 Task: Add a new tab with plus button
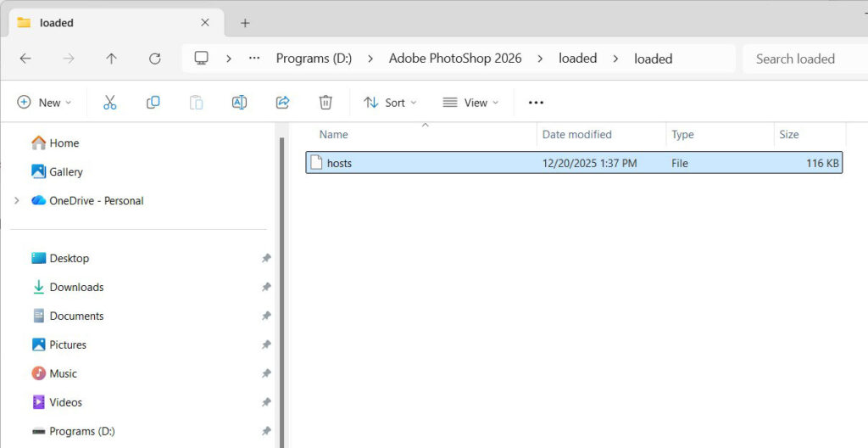(245, 23)
